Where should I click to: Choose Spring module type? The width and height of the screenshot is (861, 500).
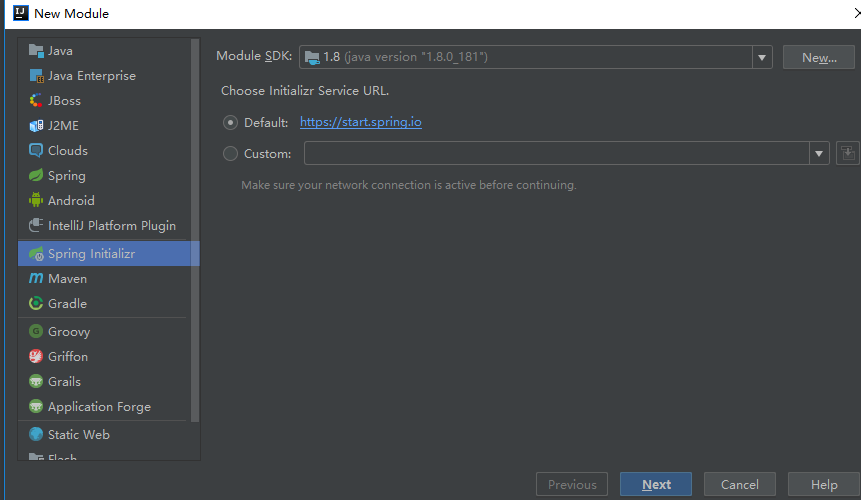pyautogui.click(x=104, y=176)
